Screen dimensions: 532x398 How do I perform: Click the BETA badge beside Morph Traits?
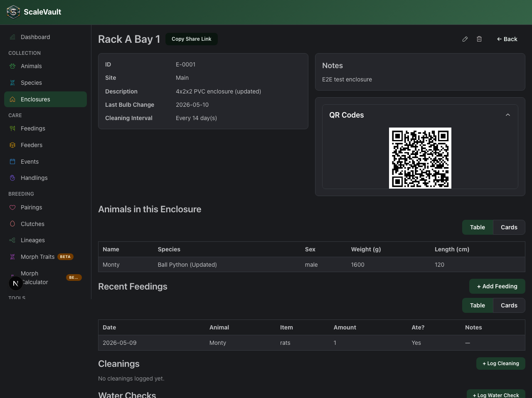click(x=65, y=257)
